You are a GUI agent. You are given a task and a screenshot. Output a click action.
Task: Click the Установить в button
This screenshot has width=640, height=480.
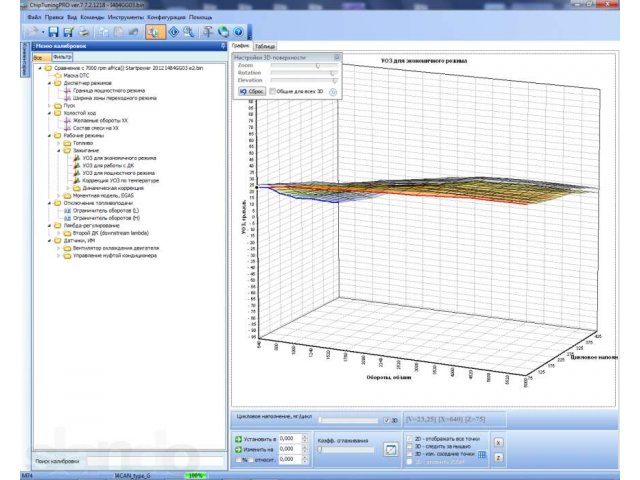255,438
